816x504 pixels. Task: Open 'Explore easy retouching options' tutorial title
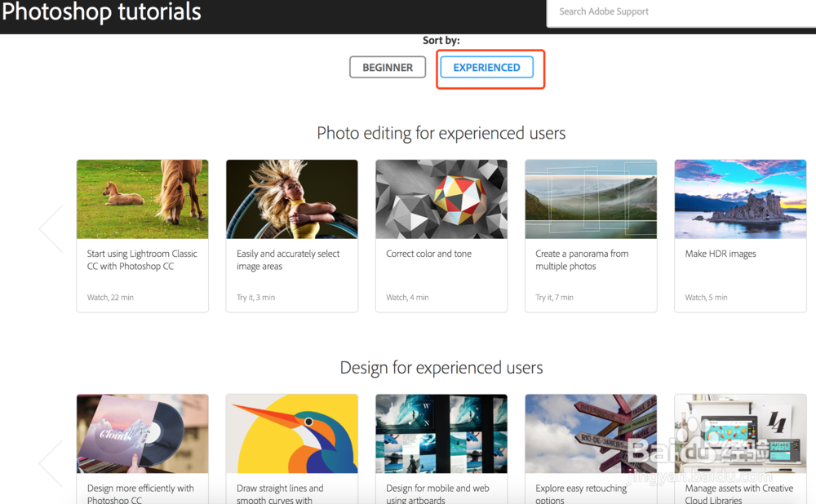[581, 493]
